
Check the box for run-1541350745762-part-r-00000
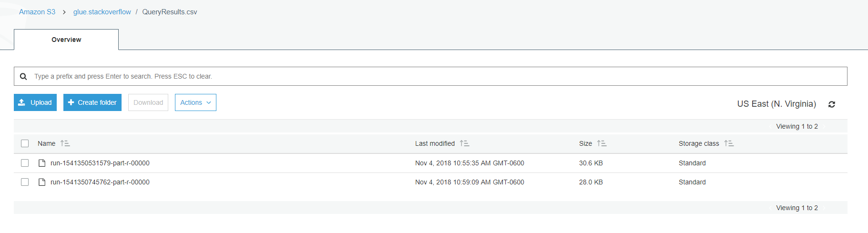click(25, 182)
